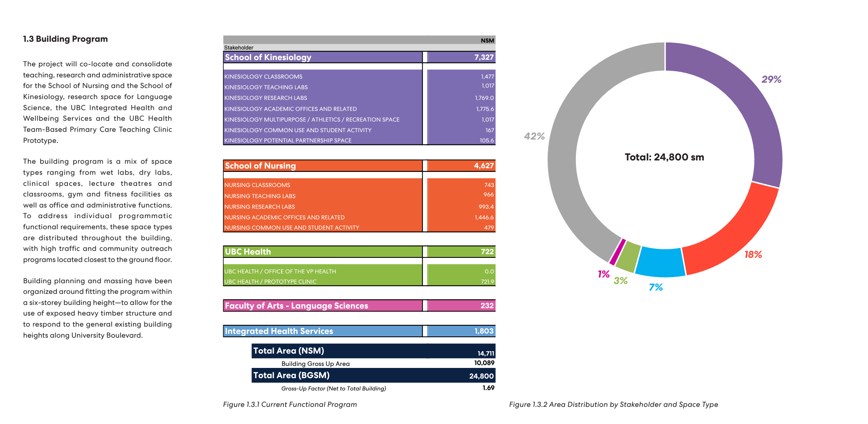Click NURSING COMMON USE AND STUDENT ACTIVITY

tap(359, 228)
